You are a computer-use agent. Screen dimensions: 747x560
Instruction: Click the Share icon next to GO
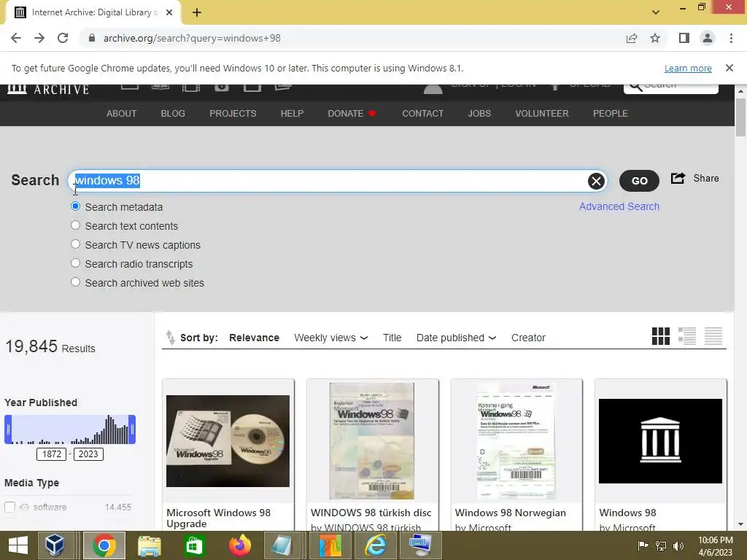678,178
